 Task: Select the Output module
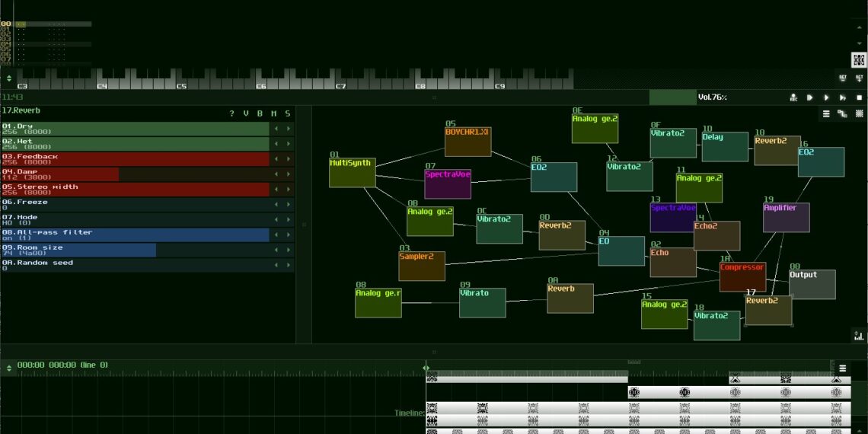812,284
